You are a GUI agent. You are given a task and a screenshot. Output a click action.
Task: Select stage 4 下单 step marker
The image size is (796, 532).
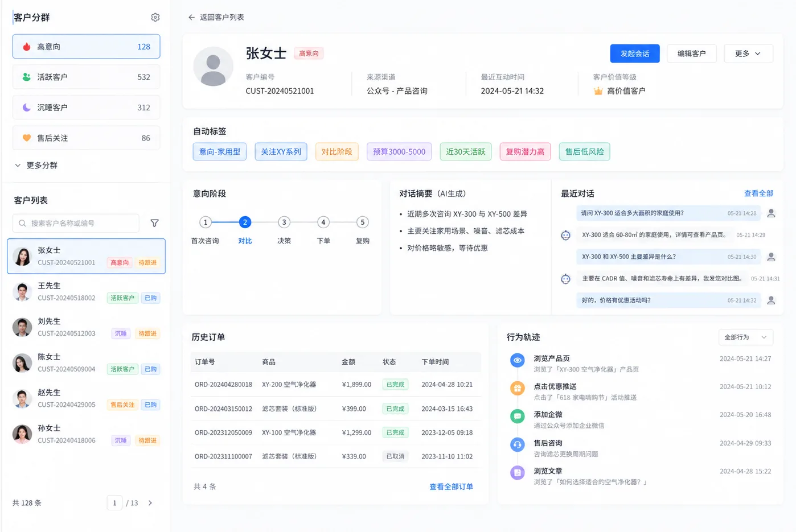pos(323,222)
